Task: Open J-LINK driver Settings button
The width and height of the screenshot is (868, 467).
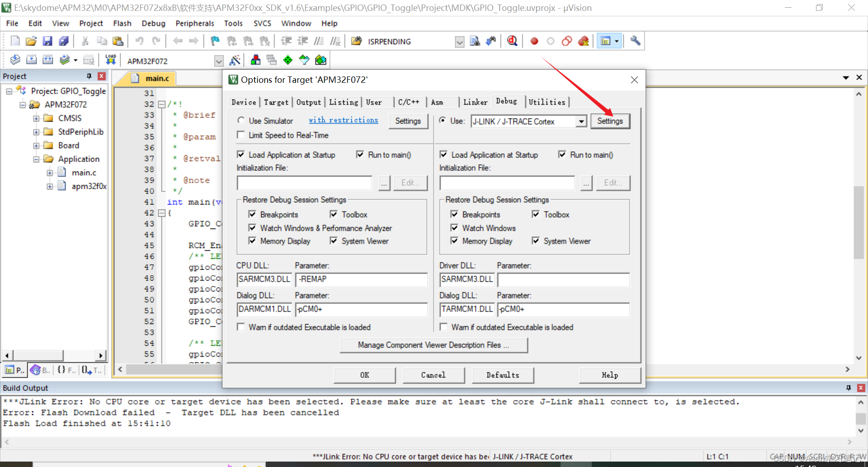Action: [x=610, y=121]
